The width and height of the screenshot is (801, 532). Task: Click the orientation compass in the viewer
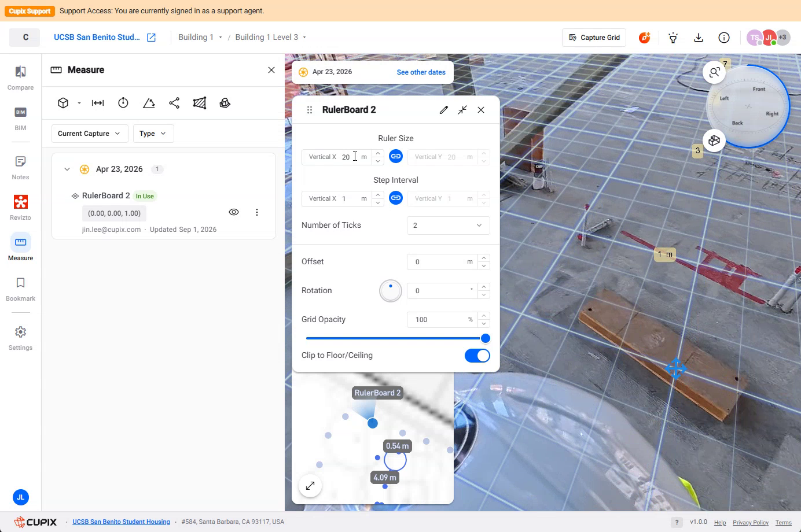pos(749,106)
